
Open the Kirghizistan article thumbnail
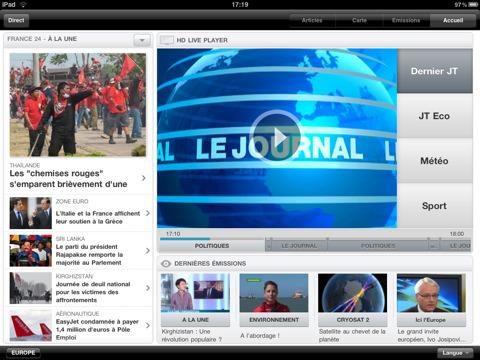31,288
